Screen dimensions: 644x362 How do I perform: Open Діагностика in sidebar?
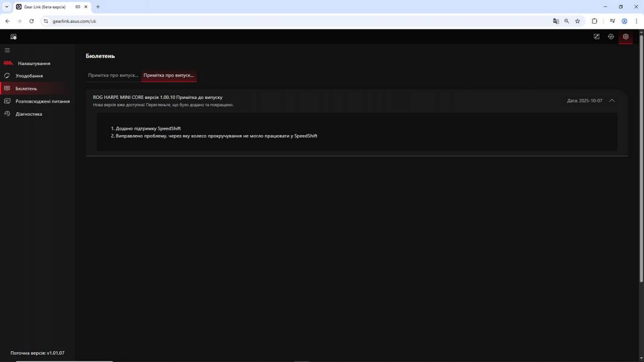click(x=29, y=114)
